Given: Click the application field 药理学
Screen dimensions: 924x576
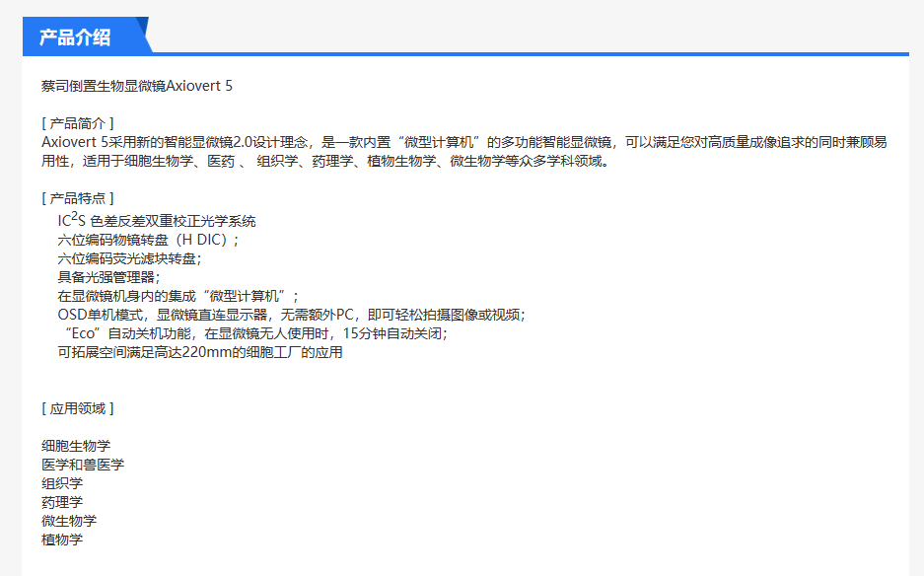Looking at the screenshot, I should pos(62,502).
